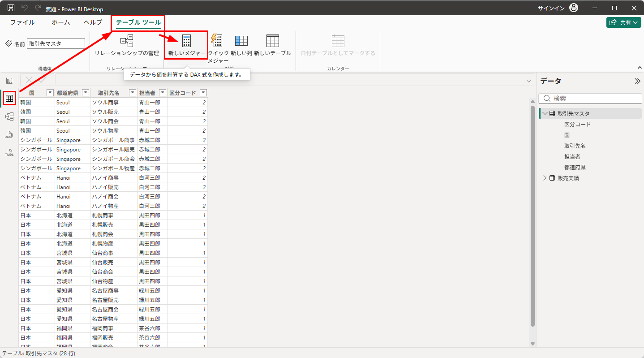The height and width of the screenshot is (358, 644).
Task: Add 新しい列 (New column)
Action: pos(241,45)
